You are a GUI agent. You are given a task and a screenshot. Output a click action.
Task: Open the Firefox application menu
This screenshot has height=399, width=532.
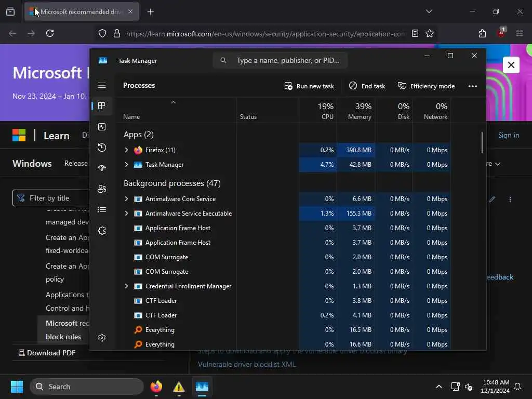pyautogui.click(x=519, y=33)
